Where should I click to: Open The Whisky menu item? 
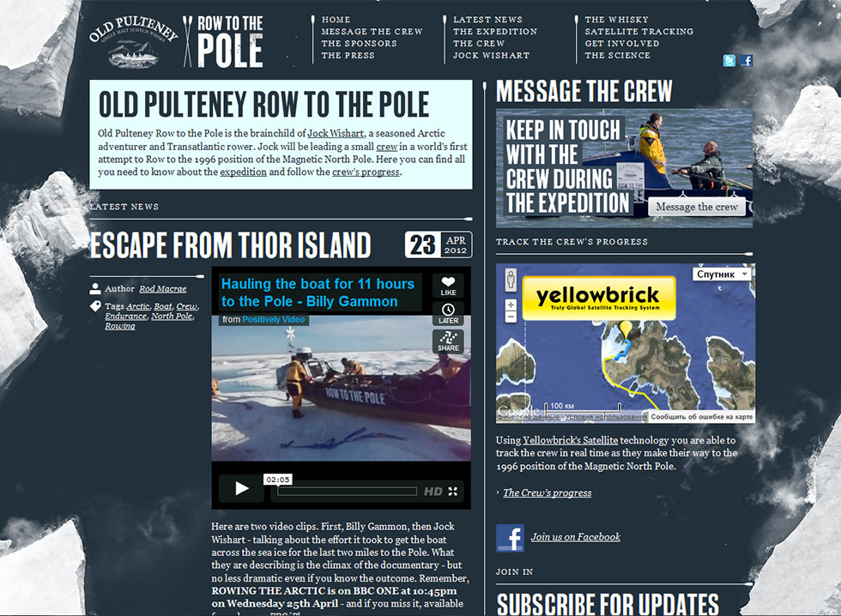[616, 19]
